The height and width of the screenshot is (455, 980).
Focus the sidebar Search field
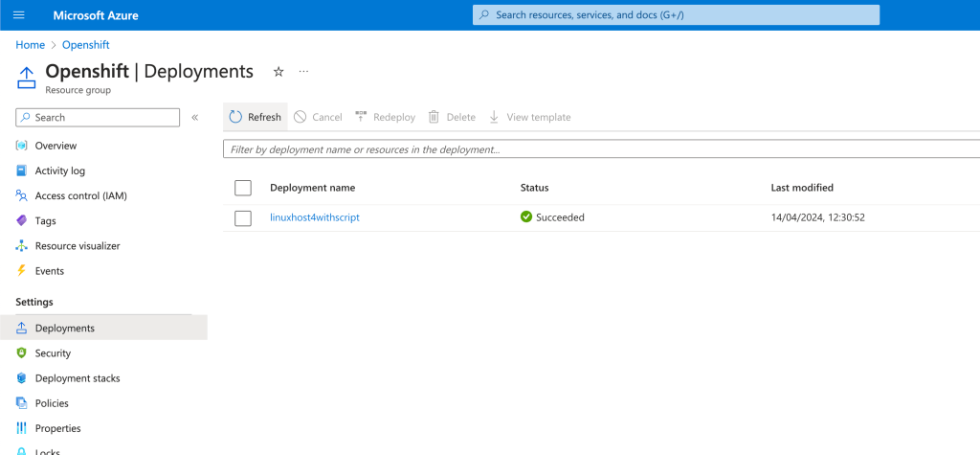98,117
